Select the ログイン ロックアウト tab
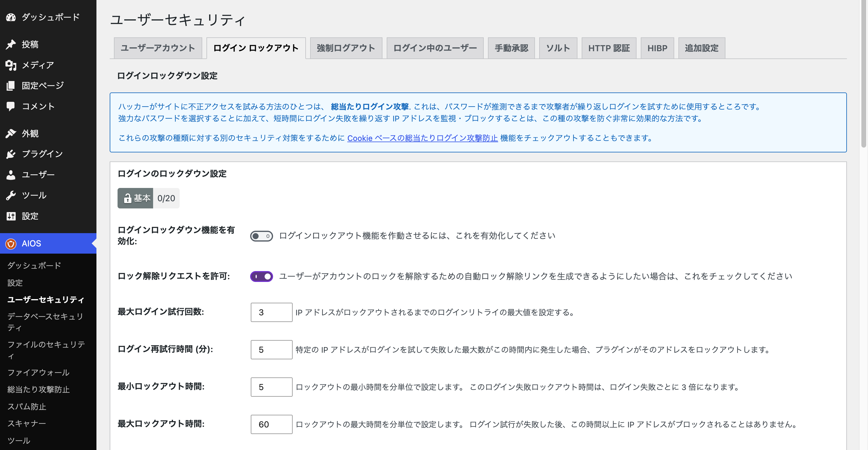Viewport: 868px width, 450px height. coord(256,48)
